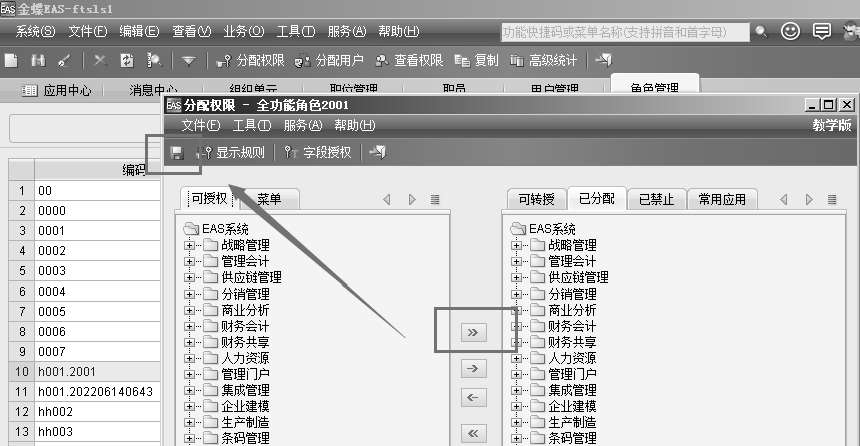Open 文件(F) menu in the 分配权限 dialog
Screen dimensions: 860x446
point(201,126)
